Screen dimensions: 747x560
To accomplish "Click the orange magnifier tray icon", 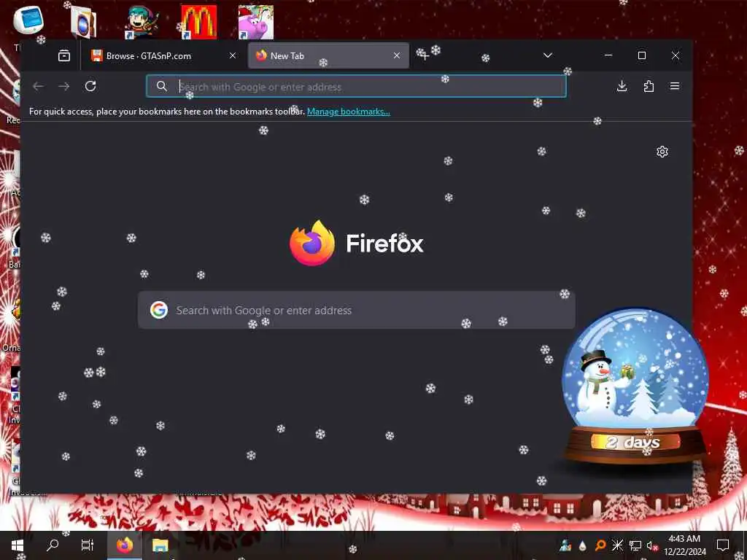I will click(600, 545).
